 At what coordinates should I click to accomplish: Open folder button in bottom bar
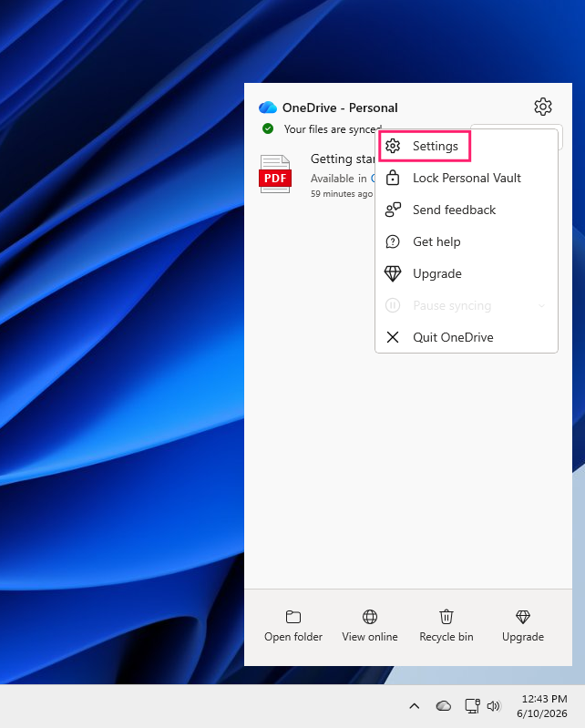point(293,626)
